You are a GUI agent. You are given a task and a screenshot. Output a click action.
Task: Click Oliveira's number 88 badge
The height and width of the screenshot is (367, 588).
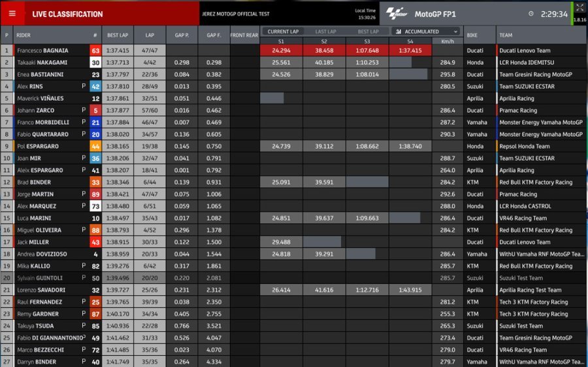tap(95, 230)
